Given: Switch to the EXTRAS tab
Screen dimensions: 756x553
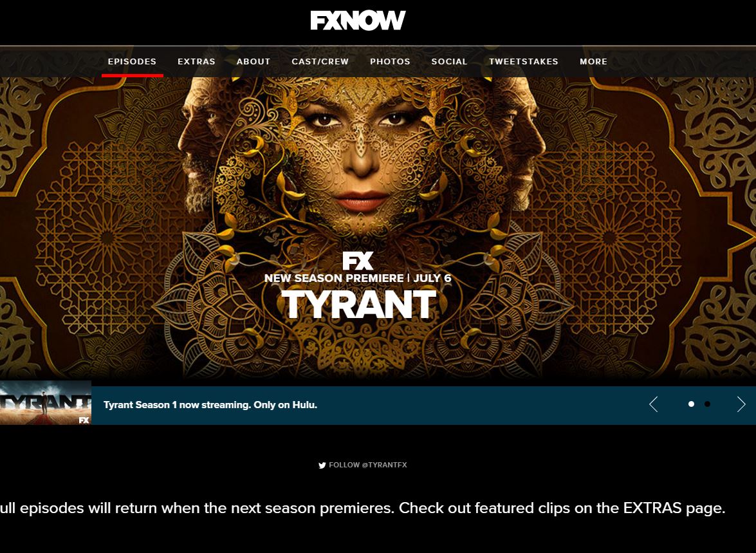Looking at the screenshot, I should [x=196, y=62].
